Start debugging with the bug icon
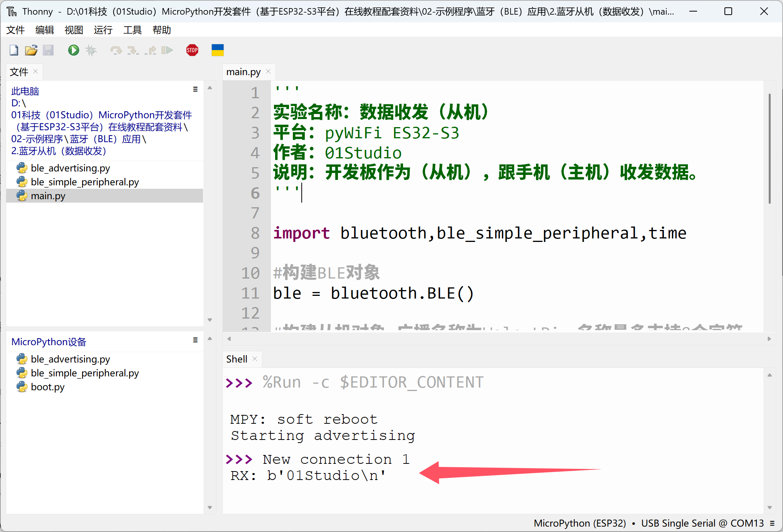783x532 pixels. coord(91,50)
